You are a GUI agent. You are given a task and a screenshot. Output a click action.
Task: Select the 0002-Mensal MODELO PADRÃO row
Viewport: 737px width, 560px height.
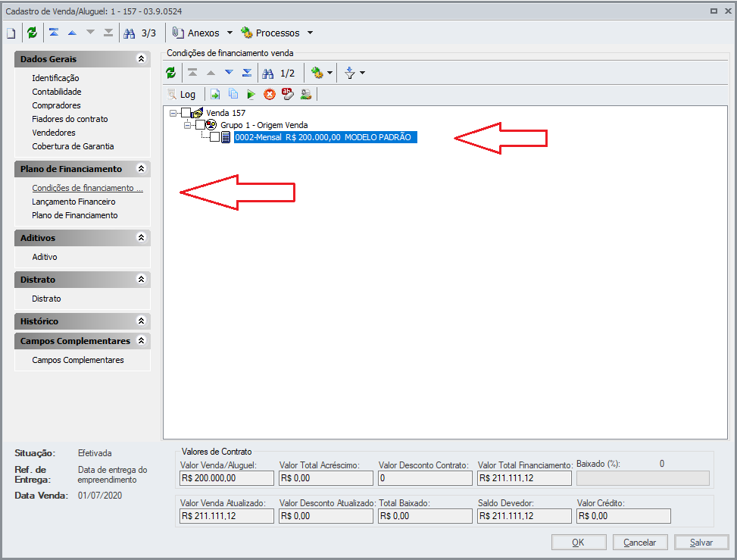[x=325, y=137]
